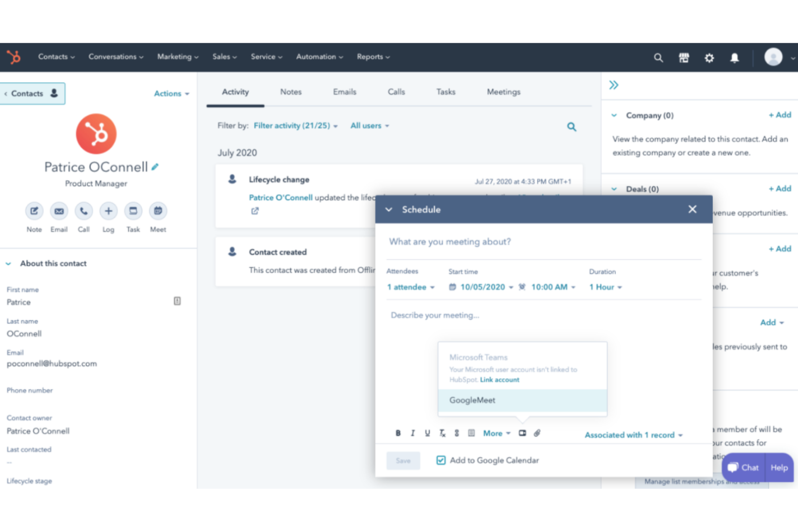Open the Automation menu

point(319,57)
